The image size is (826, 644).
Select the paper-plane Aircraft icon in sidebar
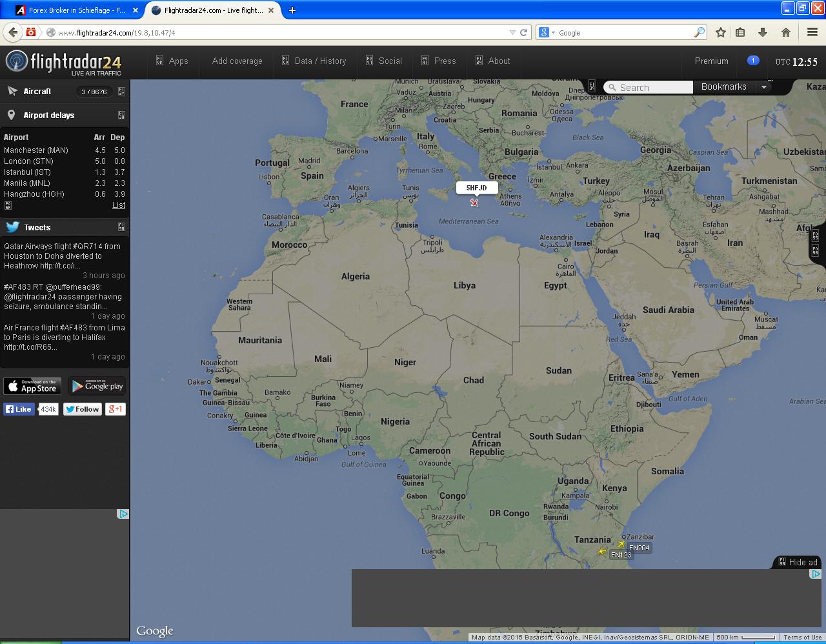[x=12, y=91]
